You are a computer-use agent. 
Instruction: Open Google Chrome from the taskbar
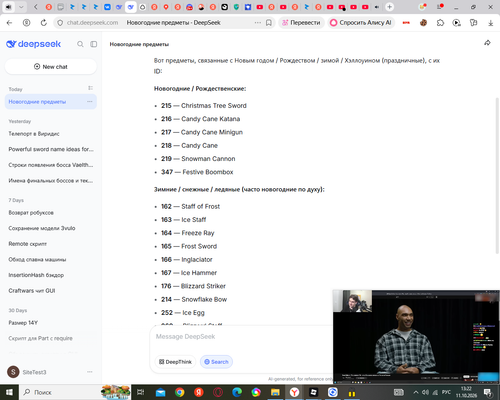point(179,392)
